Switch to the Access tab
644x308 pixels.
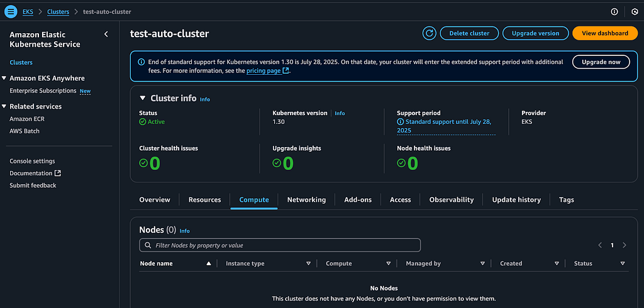tap(401, 200)
